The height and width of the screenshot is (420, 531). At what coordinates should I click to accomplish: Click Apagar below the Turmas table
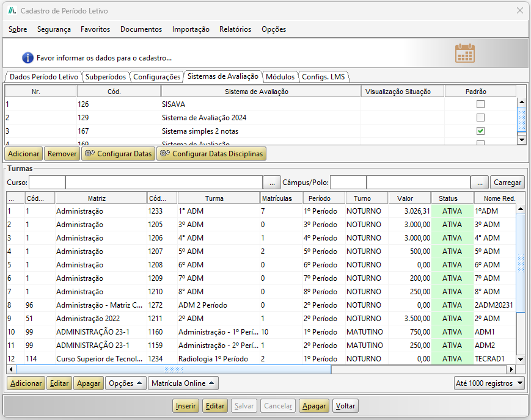click(89, 383)
